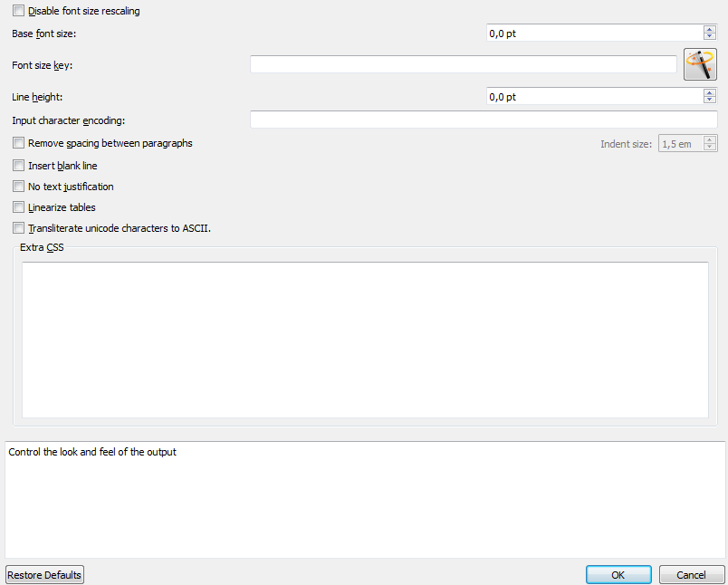Dismiss dialog with Cancel button
Screen dimensions: 728x585
pyautogui.click(x=691, y=575)
